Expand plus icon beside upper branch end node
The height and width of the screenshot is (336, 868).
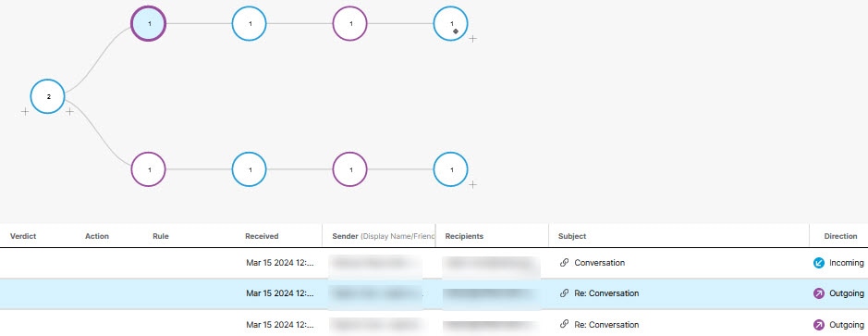pos(472,39)
